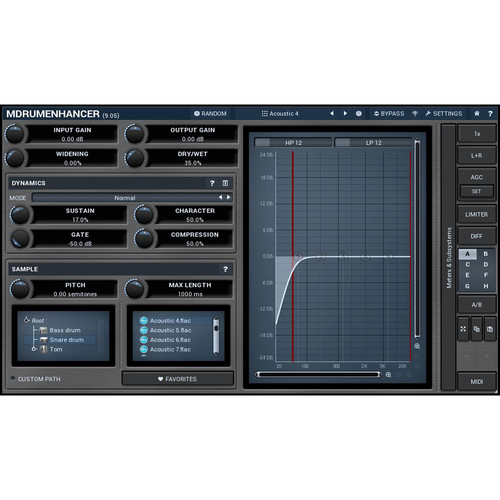Enable the CUSTOM PATH option

click(x=36, y=379)
